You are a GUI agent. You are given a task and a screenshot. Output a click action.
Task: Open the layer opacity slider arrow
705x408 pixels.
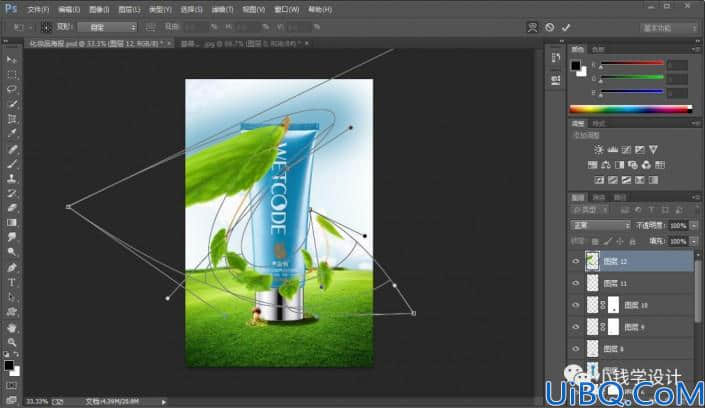tap(694, 225)
